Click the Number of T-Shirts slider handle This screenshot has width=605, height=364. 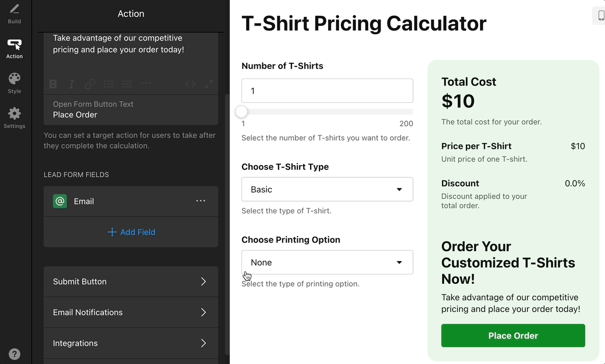point(241,112)
